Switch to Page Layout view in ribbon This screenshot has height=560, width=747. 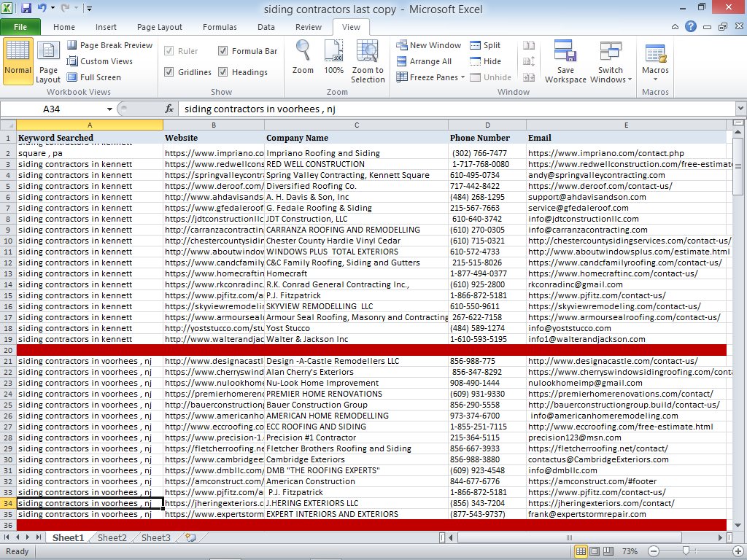point(48,61)
